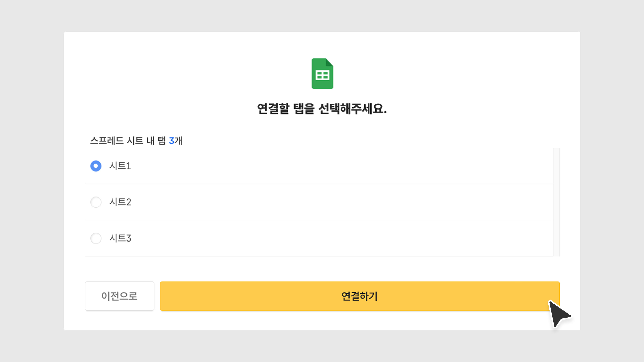Click the blue tab count number 3
644x362 pixels.
pos(172,141)
